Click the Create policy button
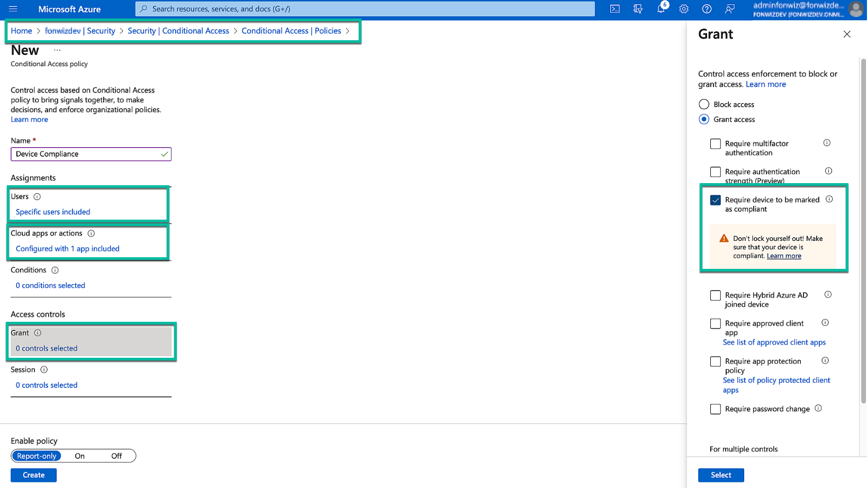This screenshot has width=868, height=488. tap(33, 475)
